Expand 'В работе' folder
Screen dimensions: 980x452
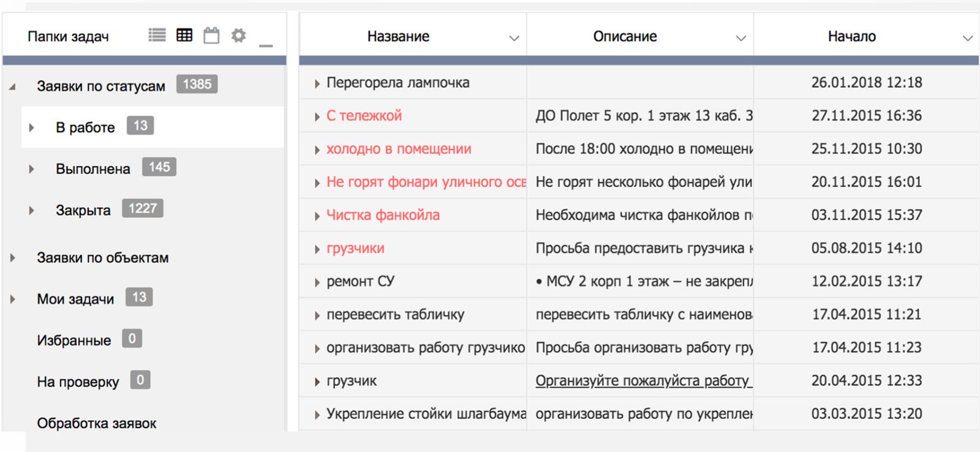(x=31, y=127)
